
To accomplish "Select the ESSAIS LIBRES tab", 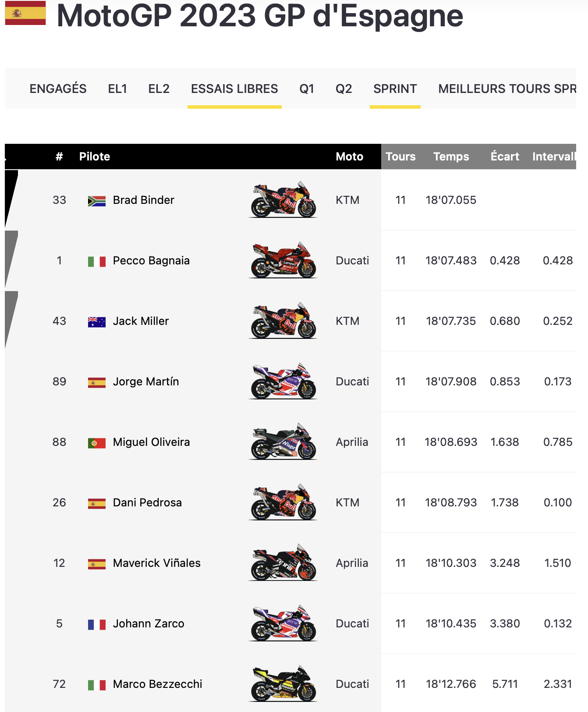I will (x=234, y=89).
